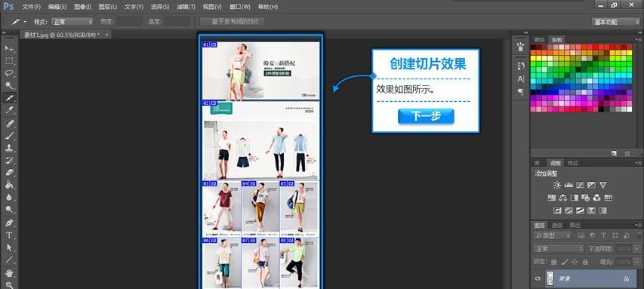This screenshot has height=289, width=644.
Task: Add a Brightness/Contrast adjustment
Action: point(557,185)
